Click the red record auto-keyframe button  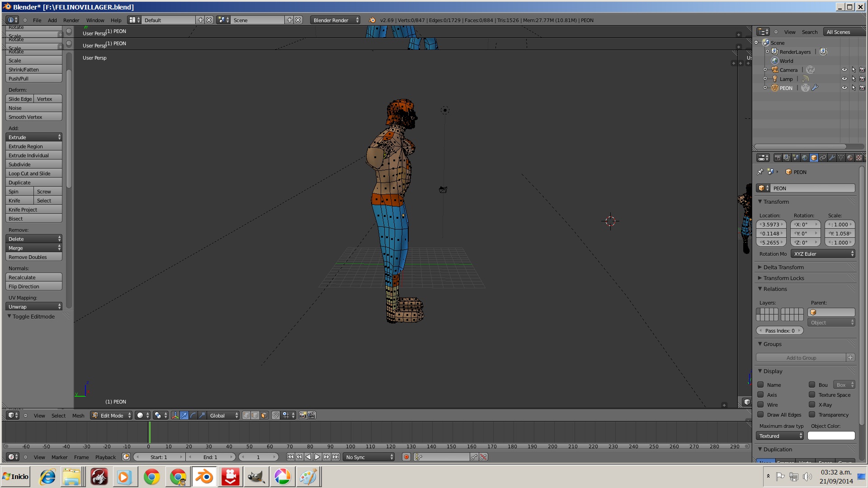(406, 457)
